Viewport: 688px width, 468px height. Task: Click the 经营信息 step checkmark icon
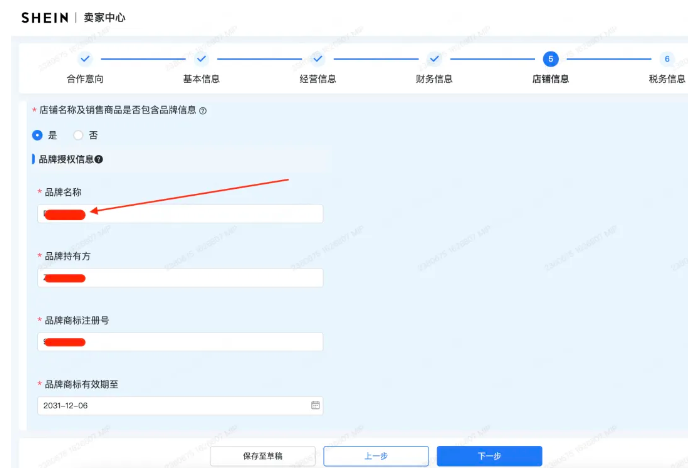tap(318, 58)
